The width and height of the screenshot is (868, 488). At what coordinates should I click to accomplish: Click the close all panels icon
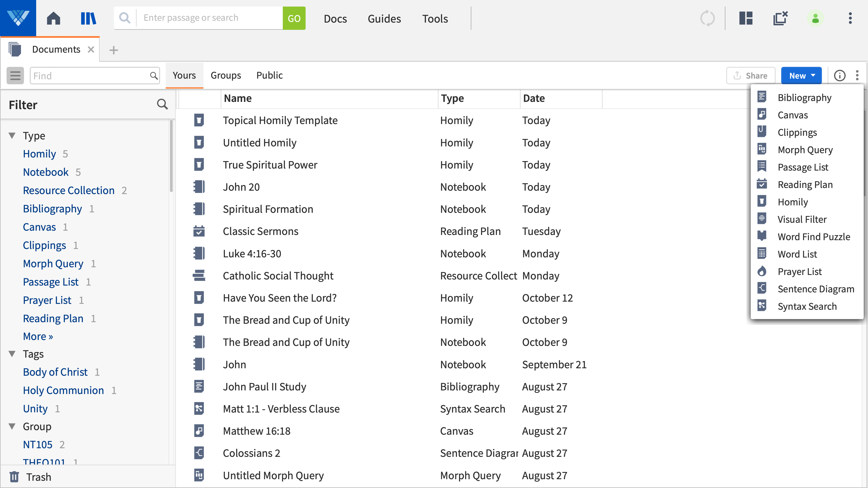tap(780, 18)
